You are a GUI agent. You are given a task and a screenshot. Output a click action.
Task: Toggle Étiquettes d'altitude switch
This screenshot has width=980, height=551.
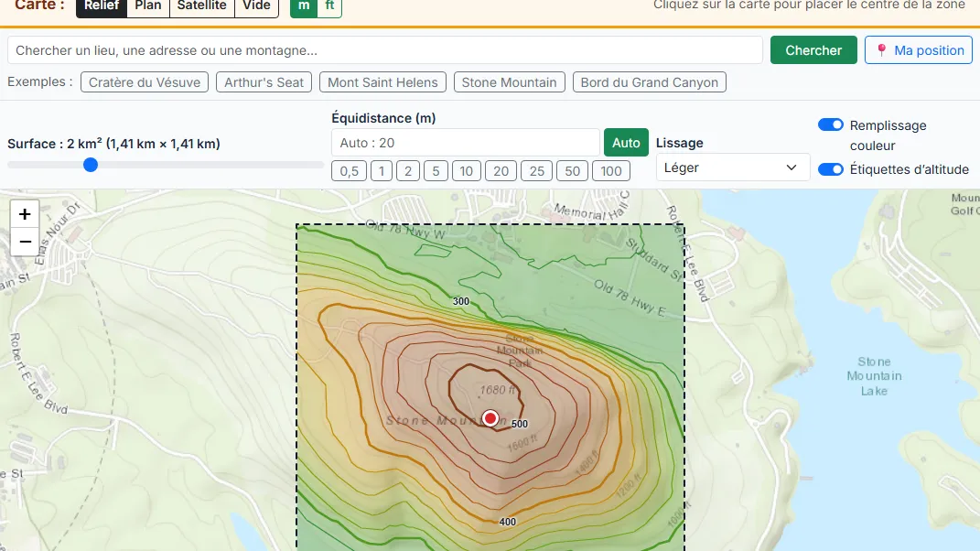click(x=831, y=169)
